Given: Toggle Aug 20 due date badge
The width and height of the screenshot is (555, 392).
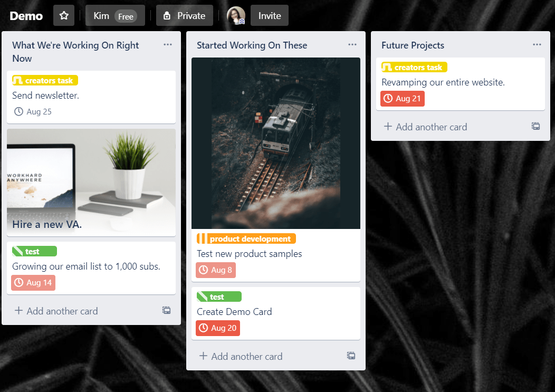Looking at the screenshot, I should click(x=218, y=328).
